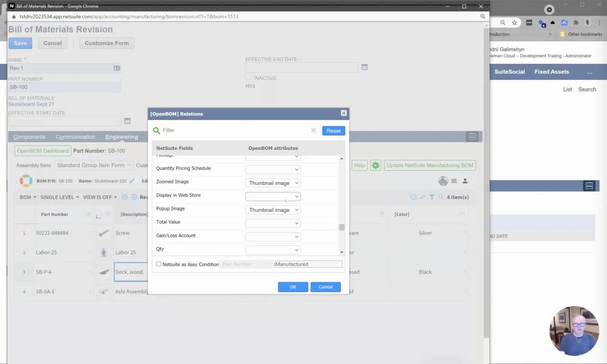Click the OpenBOM colorful logo icon

26,181
